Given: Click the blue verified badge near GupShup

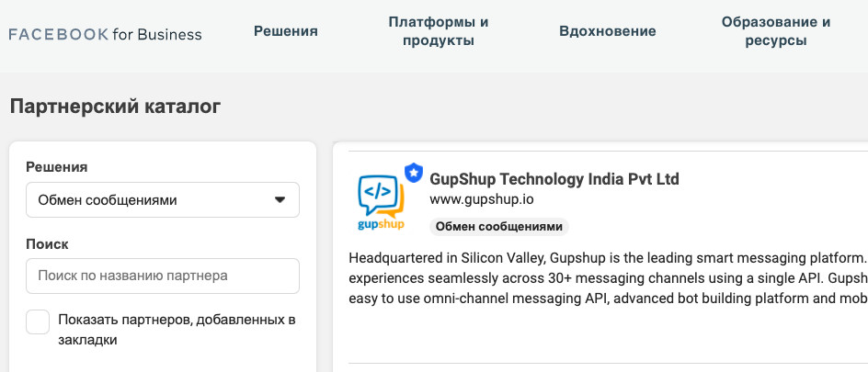Looking at the screenshot, I should pyautogui.click(x=413, y=172).
